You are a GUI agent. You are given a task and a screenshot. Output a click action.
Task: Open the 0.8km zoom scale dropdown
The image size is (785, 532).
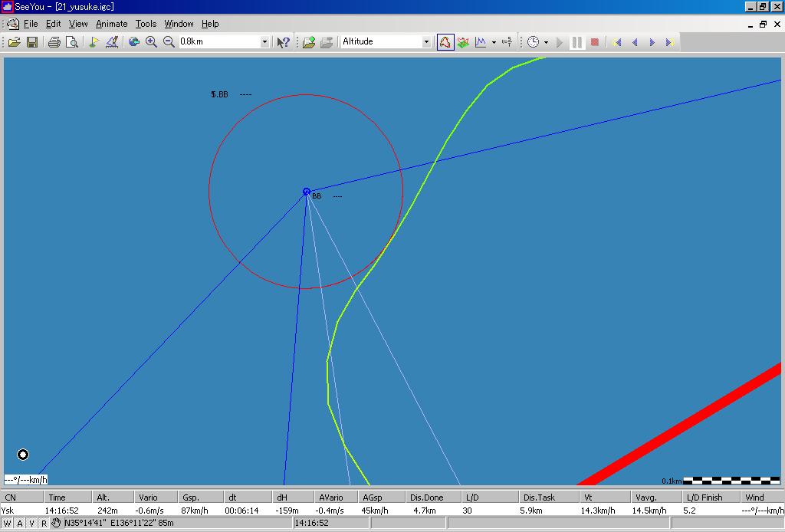(264, 42)
